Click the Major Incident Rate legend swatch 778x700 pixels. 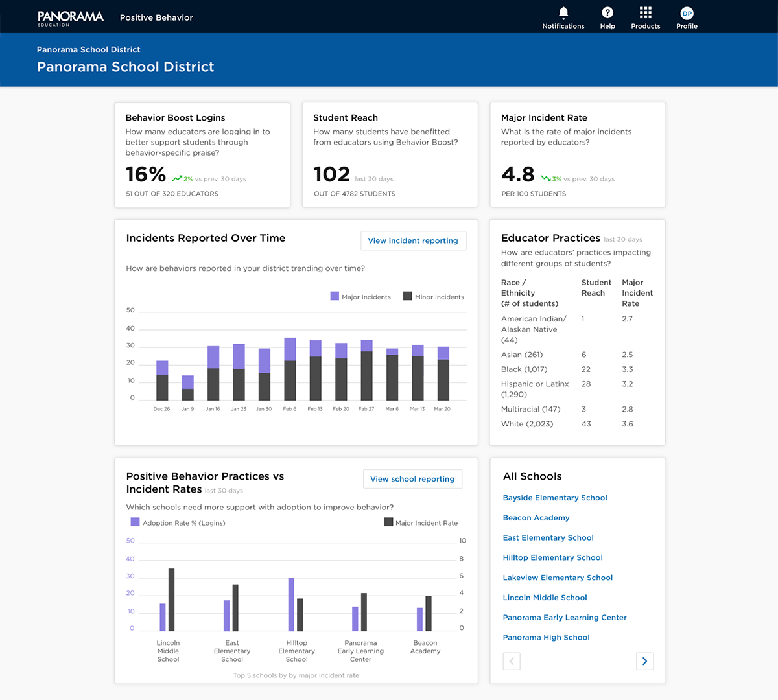coord(388,522)
